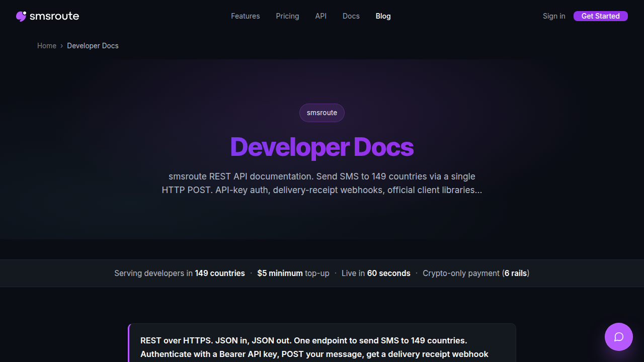Click the '$5 minimum top-up' stat

293,274
